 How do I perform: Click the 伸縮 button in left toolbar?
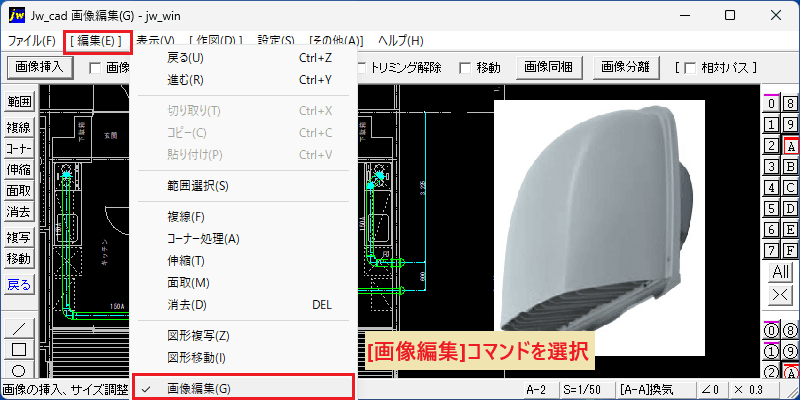click(19, 169)
